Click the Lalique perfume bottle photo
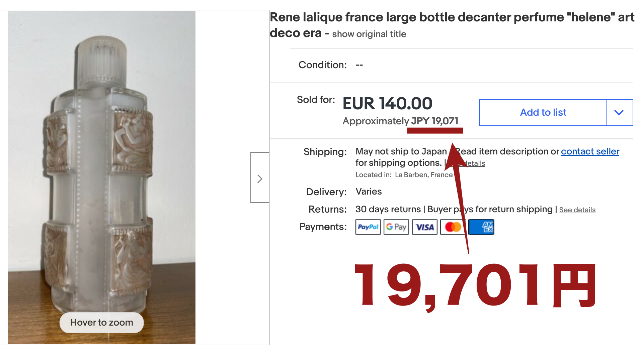Viewport: 644px width, 353px height. tap(101, 167)
